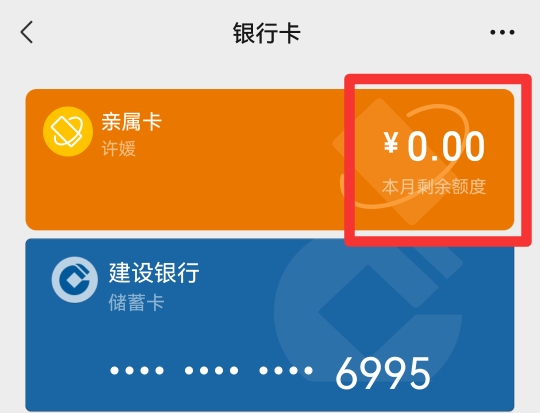Open the three-dot more options menu
540x413 pixels.
[x=502, y=32]
